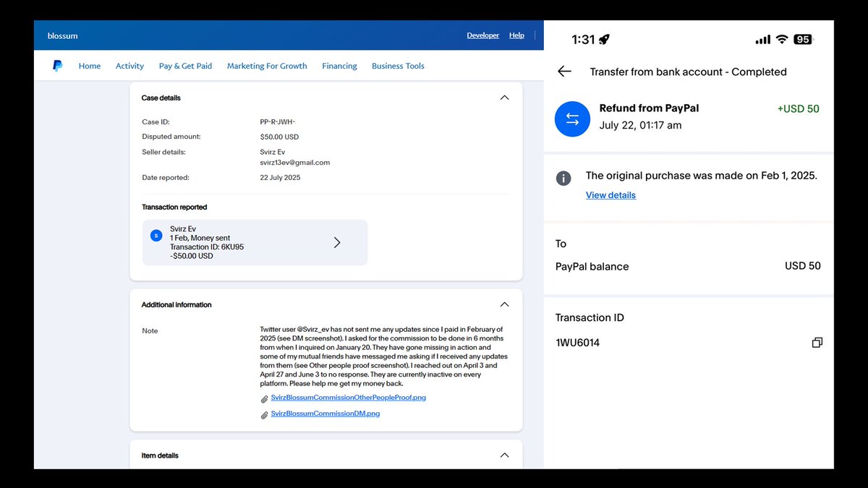This screenshot has height=488, width=868.
Task: Tap the cellular signal bars icon
Action: click(x=763, y=40)
